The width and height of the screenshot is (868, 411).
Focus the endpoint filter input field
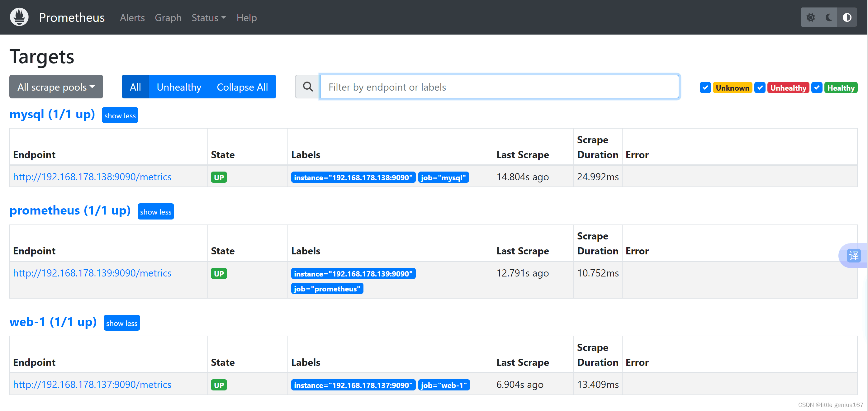[499, 87]
